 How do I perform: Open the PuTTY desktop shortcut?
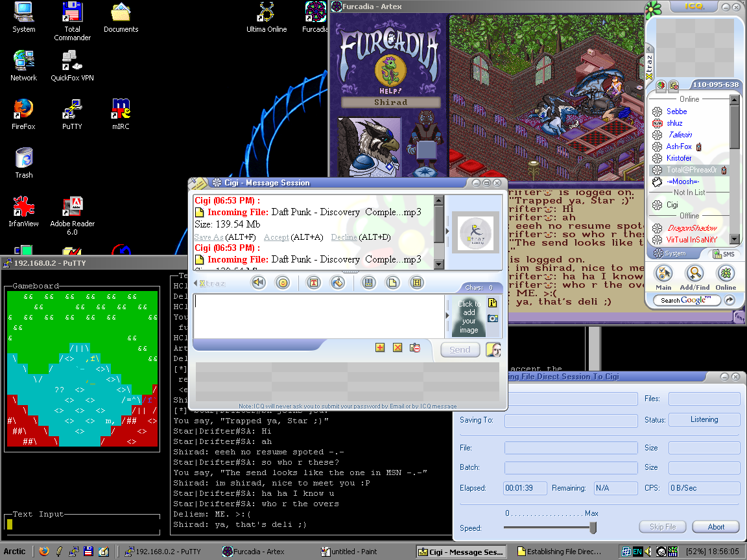point(72,114)
